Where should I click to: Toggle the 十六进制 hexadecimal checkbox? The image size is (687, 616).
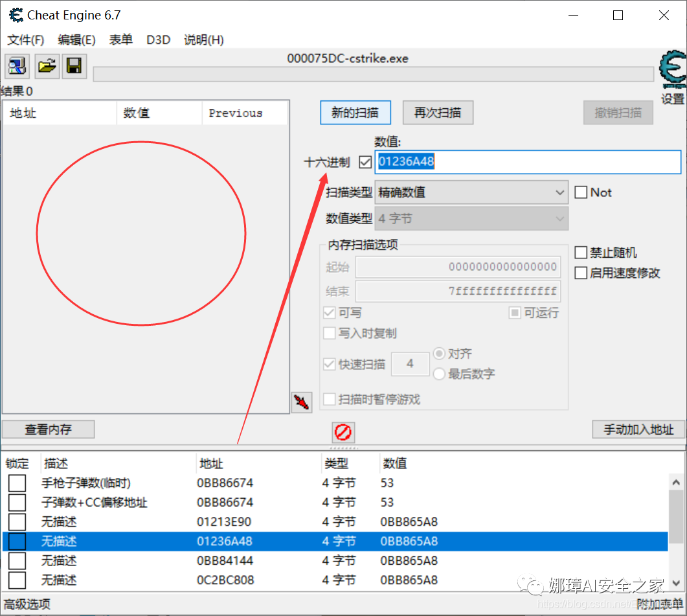click(x=365, y=162)
